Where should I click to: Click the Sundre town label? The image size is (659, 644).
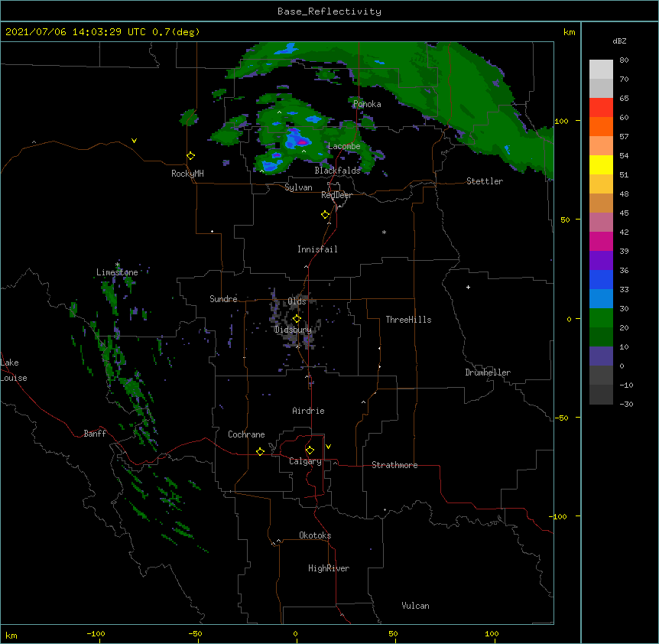(223, 299)
